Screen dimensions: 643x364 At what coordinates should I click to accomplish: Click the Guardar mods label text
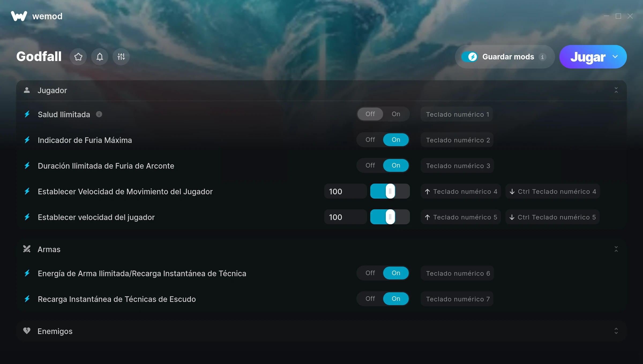(508, 57)
